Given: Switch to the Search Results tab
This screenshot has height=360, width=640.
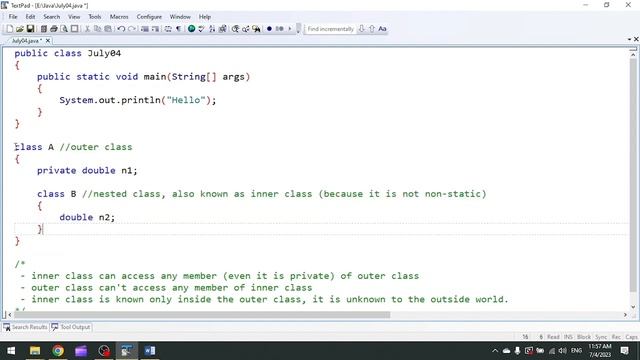Looking at the screenshot, I should (x=25, y=327).
